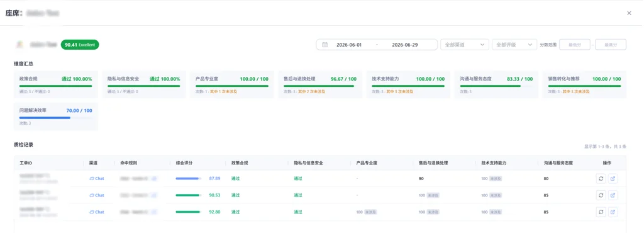644x233 pixels.
Task: Click the green score bar beside 90.53
Action: click(x=189, y=195)
